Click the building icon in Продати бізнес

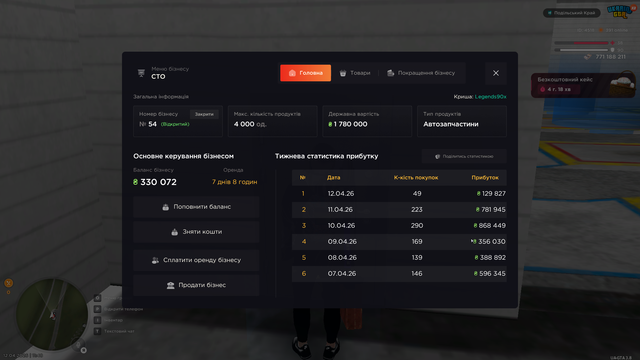tap(170, 285)
